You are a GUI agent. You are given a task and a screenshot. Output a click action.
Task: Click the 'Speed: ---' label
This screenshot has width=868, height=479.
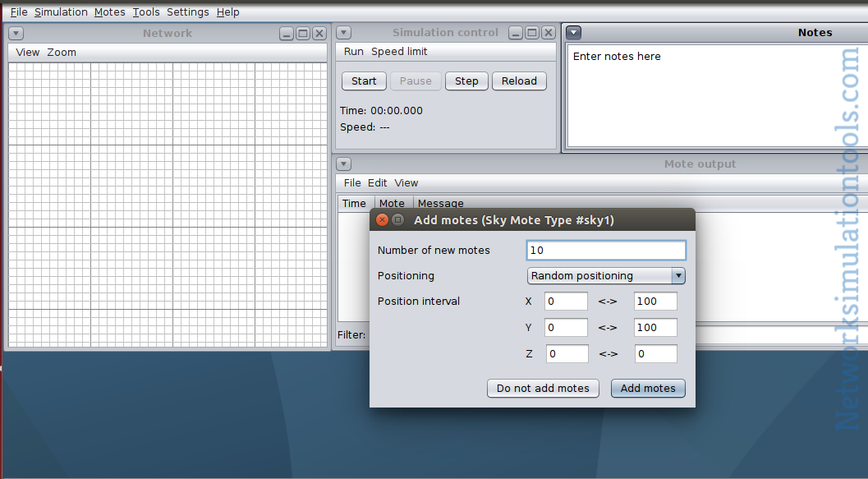tap(365, 127)
